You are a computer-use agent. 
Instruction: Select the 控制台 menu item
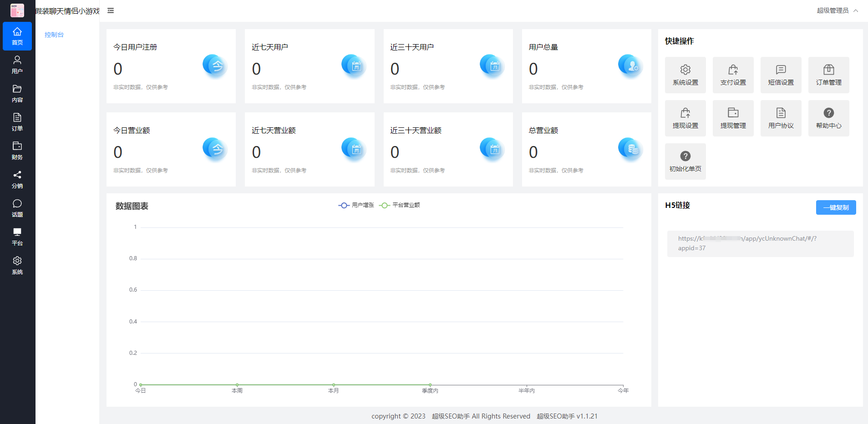(54, 35)
